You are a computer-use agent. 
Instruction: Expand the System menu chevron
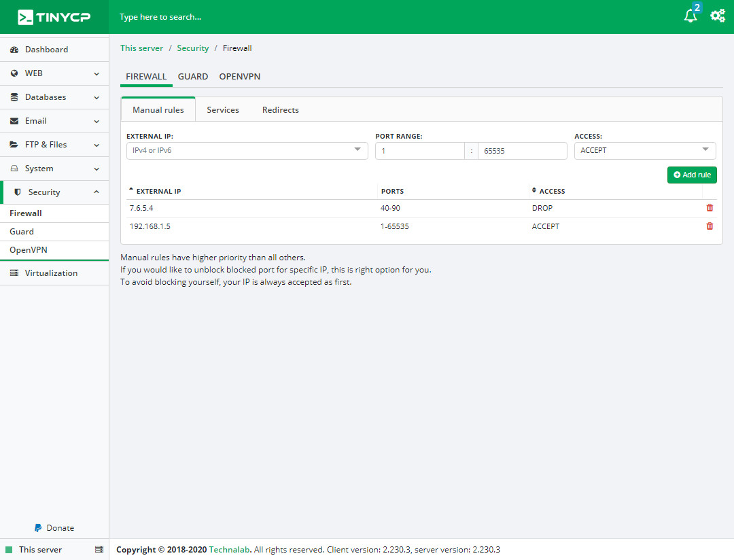pos(97,169)
